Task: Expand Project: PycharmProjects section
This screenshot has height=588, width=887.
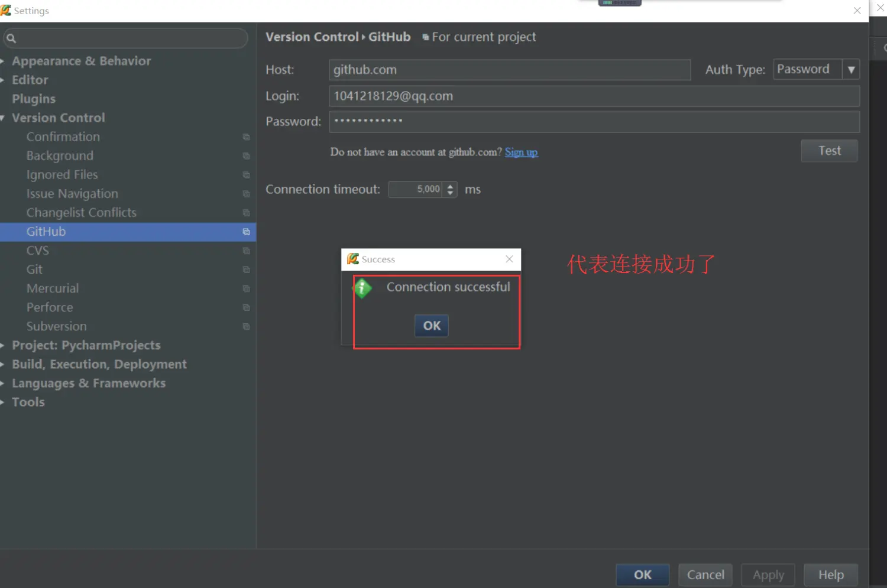Action: (3, 346)
